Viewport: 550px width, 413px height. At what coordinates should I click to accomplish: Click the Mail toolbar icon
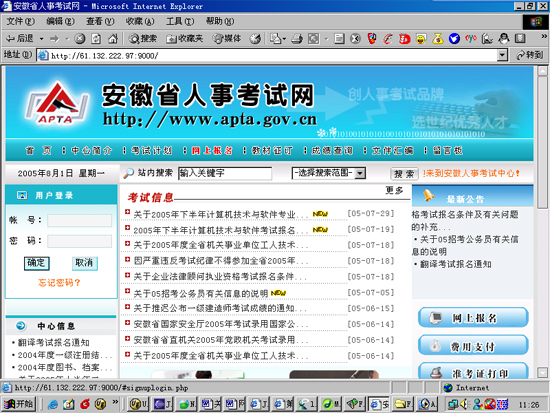tap(277, 39)
